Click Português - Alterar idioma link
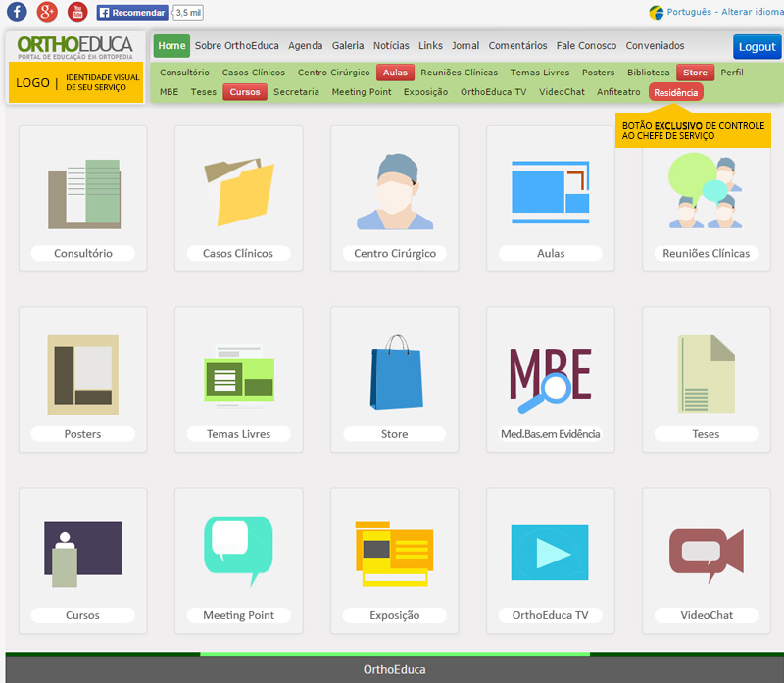Image resolution: width=784 pixels, height=683 pixels. coord(725,12)
